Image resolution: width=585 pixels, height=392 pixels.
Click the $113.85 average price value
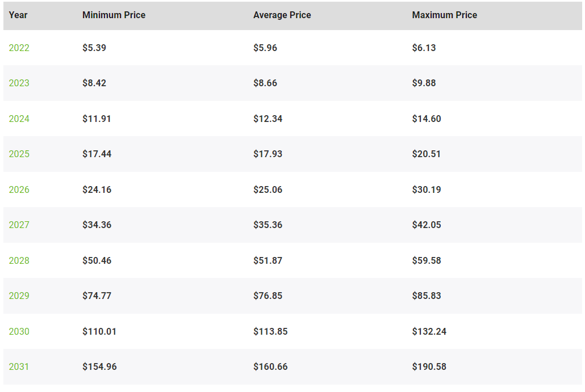pyautogui.click(x=270, y=331)
